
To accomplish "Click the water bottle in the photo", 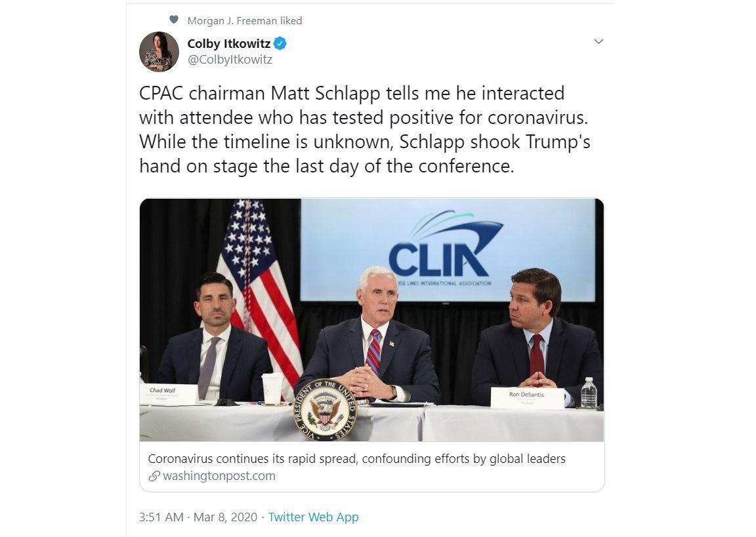I will coord(589,393).
